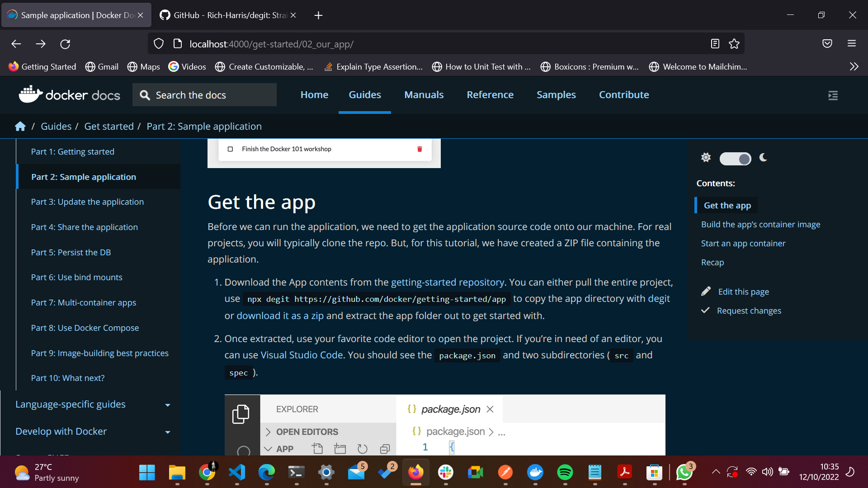Open the Save to Pocket icon

(827, 44)
